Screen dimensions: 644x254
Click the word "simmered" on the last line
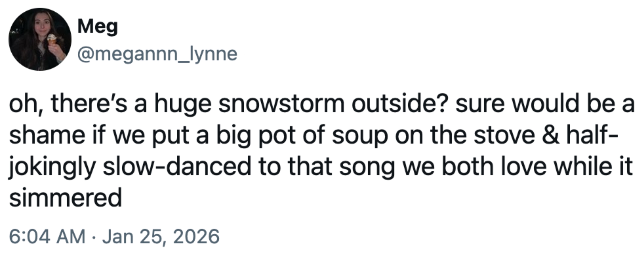[x=65, y=198]
